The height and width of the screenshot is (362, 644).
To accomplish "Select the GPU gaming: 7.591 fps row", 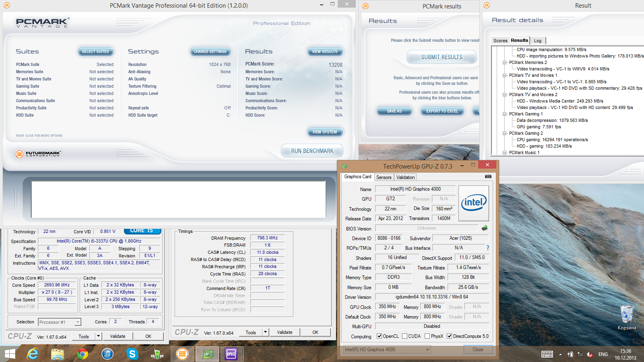I will tap(539, 127).
